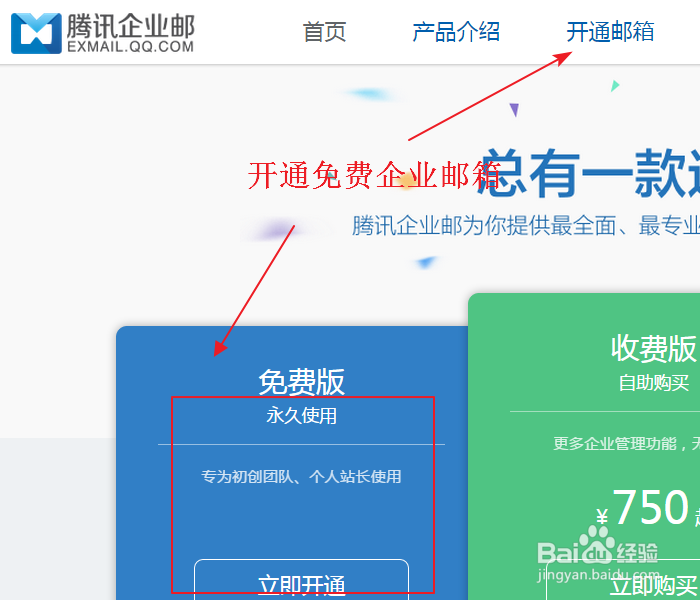Click the 立即开通 button in free plan
Viewport: 700px width, 600px height.
coord(301,579)
